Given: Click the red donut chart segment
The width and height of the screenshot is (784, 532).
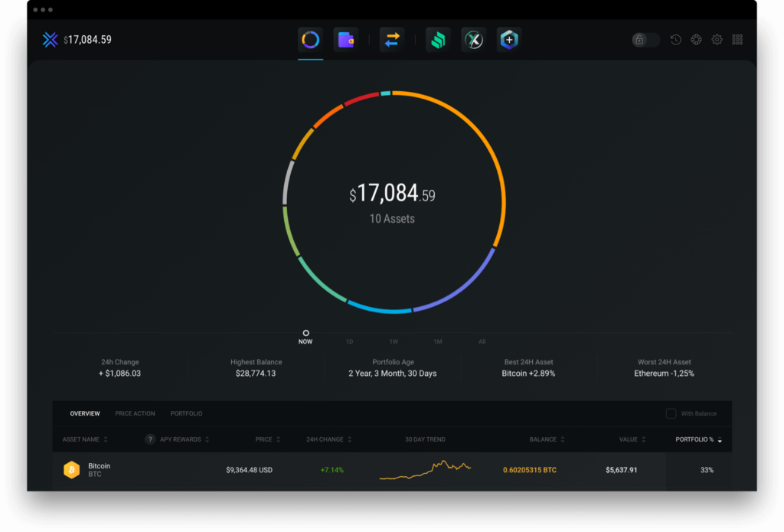Looking at the screenshot, I should (360, 99).
